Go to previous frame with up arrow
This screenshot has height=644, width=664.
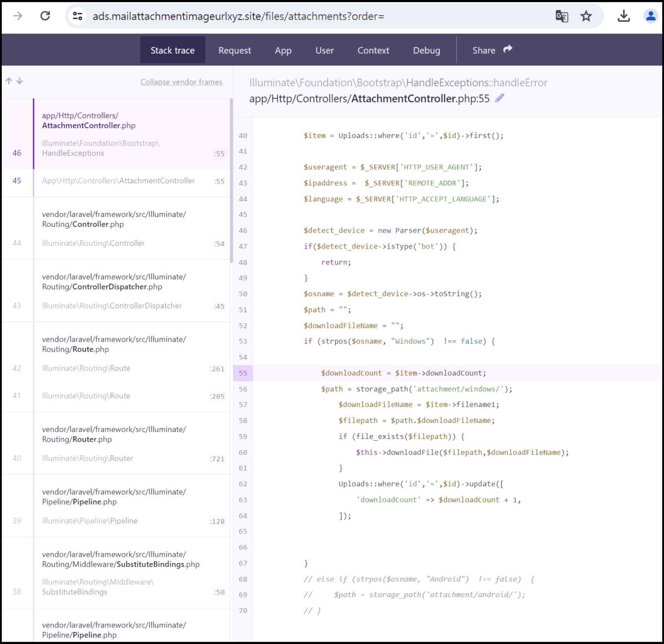pyautogui.click(x=9, y=81)
